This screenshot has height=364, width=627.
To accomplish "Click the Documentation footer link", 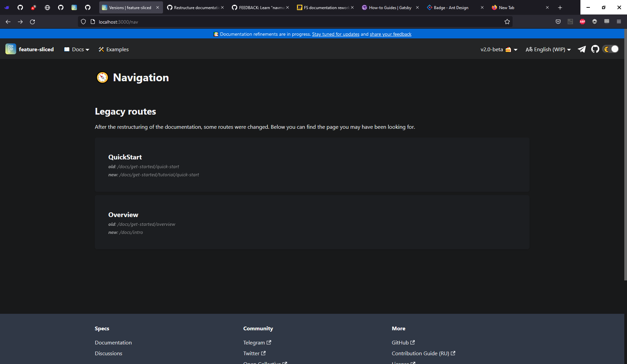I will click(x=113, y=342).
